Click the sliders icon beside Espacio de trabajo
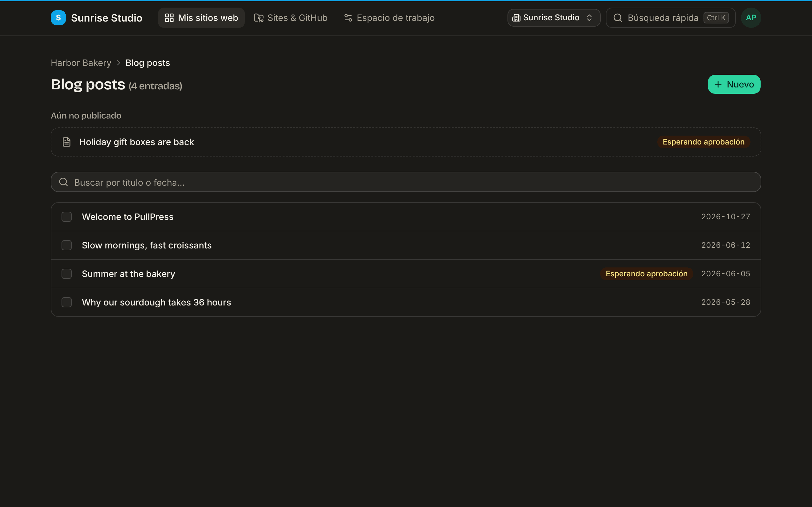The image size is (812, 507). (348, 18)
